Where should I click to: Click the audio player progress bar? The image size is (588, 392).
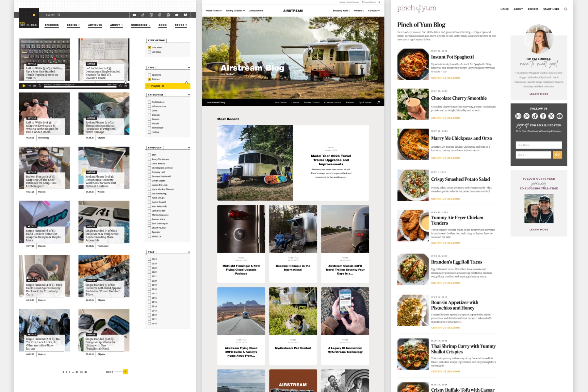(x=80, y=87)
